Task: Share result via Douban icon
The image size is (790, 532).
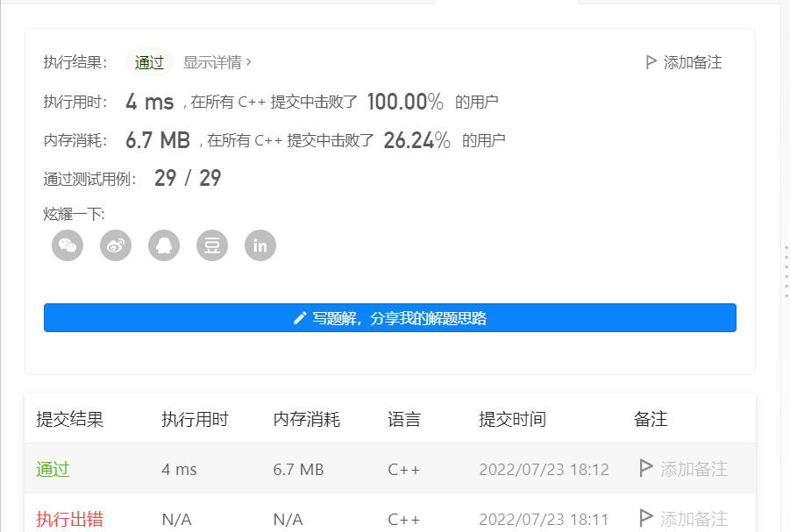Action: point(212,245)
